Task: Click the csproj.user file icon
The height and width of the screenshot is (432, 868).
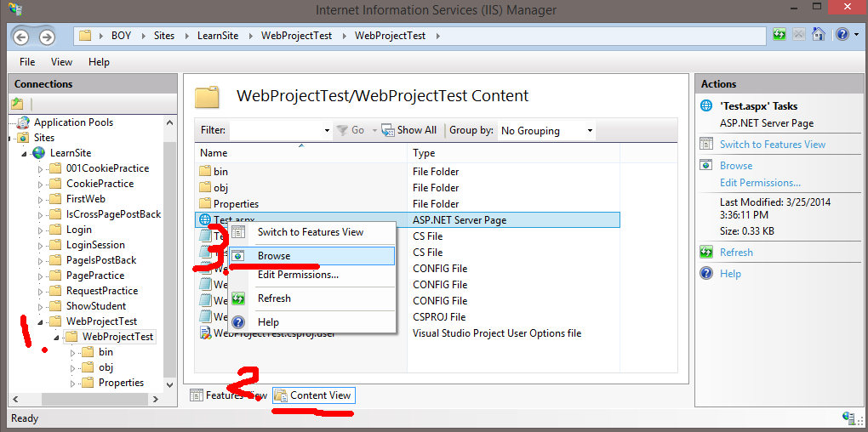Action: 205,333
